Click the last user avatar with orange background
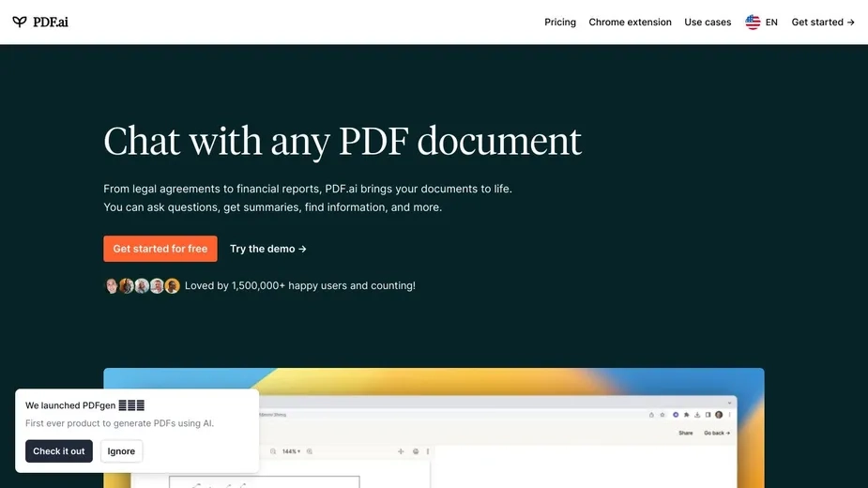This screenshot has width=868, height=488. point(172,286)
